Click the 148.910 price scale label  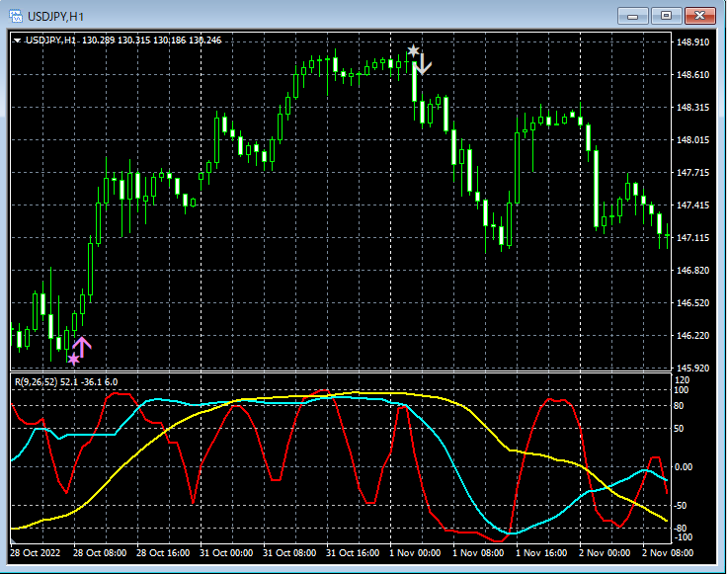pos(693,42)
